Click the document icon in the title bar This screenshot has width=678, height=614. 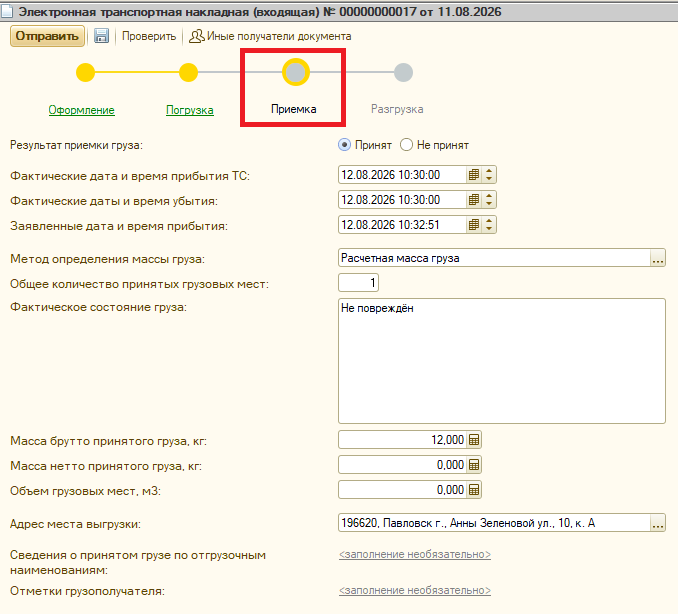7,12
